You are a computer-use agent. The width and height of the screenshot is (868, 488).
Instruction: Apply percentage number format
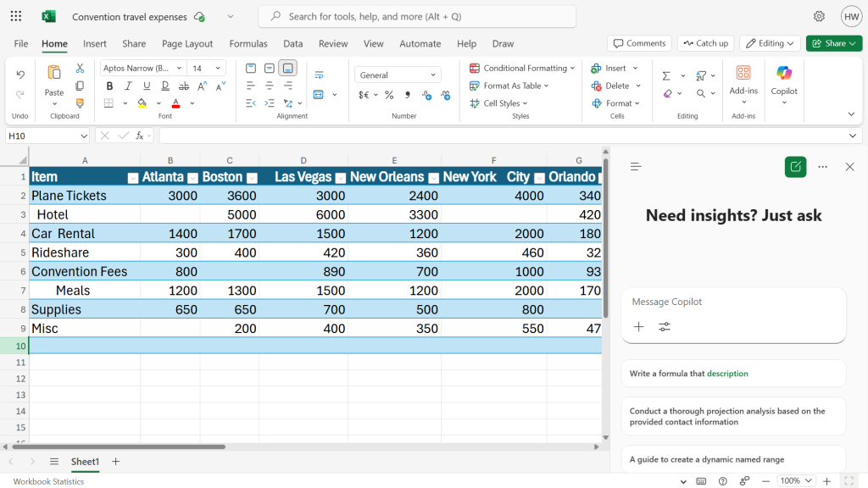(388, 95)
